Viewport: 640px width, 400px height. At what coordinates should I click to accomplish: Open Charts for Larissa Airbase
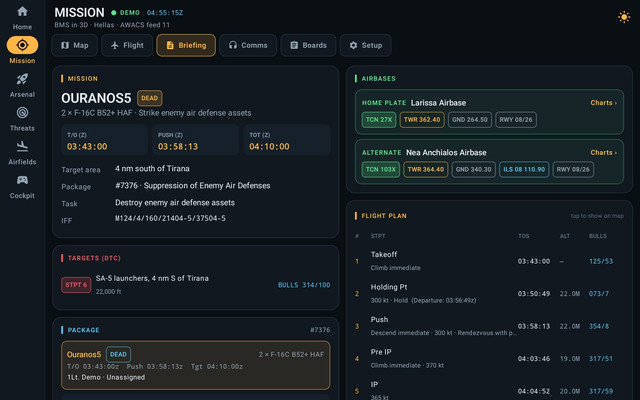coord(603,103)
